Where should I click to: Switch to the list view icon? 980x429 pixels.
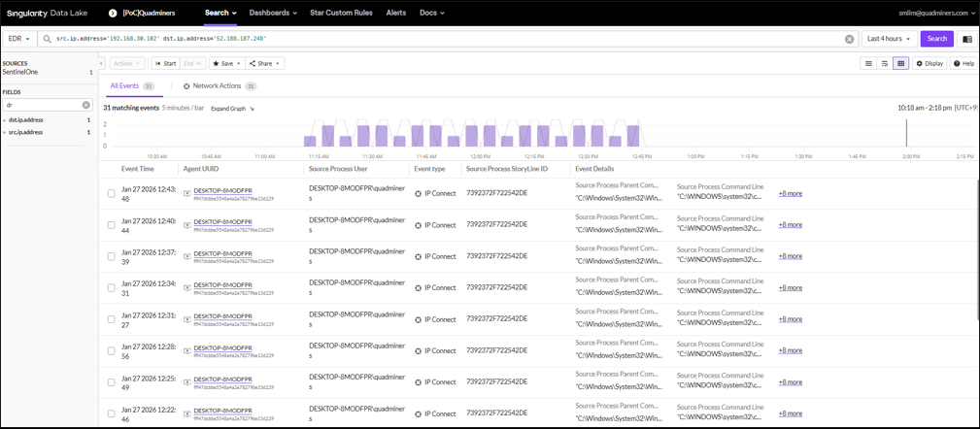[x=868, y=63]
